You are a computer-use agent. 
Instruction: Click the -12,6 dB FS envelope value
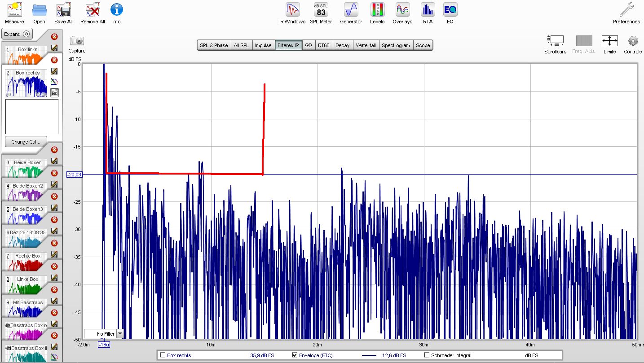[x=394, y=355]
